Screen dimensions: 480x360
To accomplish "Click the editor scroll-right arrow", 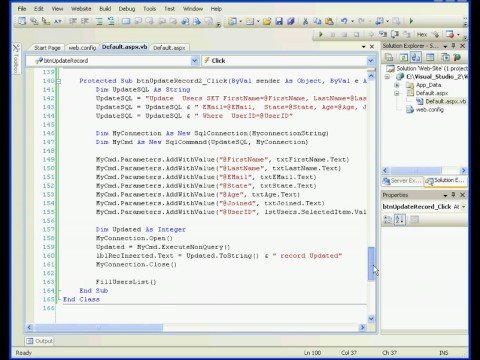I will pos(362,327).
